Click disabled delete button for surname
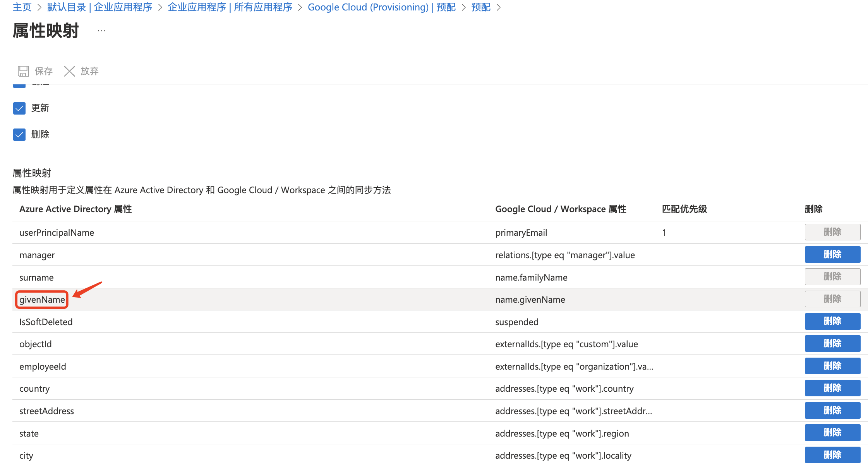This screenshot has height=466, width=868. [x=832, y=276]
